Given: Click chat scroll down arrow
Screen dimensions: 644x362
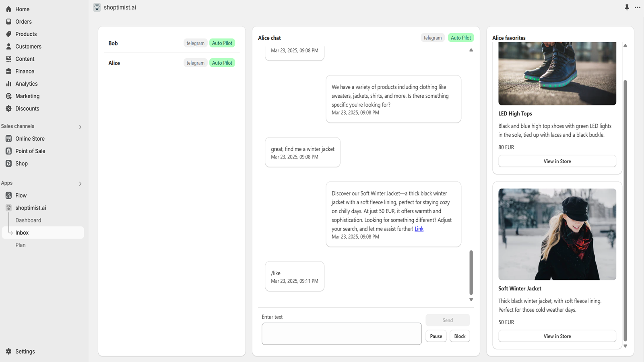Looking at the screenshot, I should 471,300.
